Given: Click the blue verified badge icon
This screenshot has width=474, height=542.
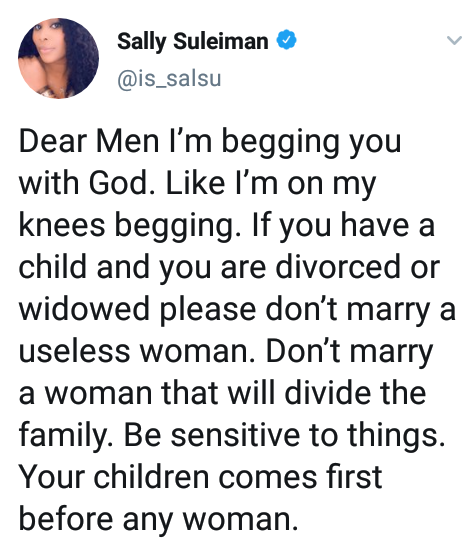Looking at the screenshot, I should pyautogui.click(x=286, y=40).
